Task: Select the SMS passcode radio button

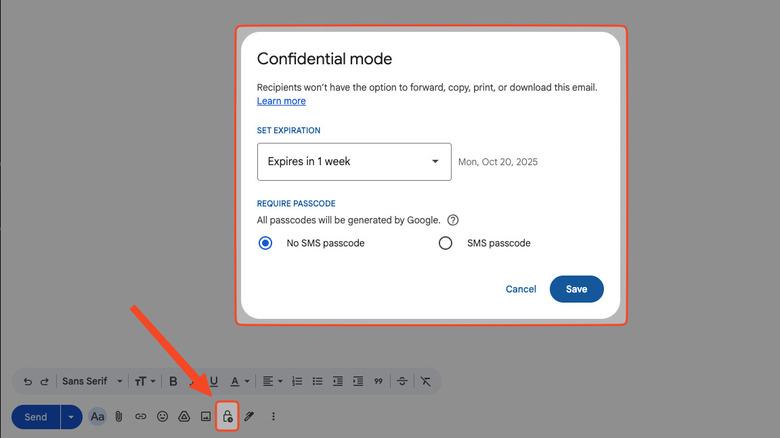Action: click(x=446, y=243)
